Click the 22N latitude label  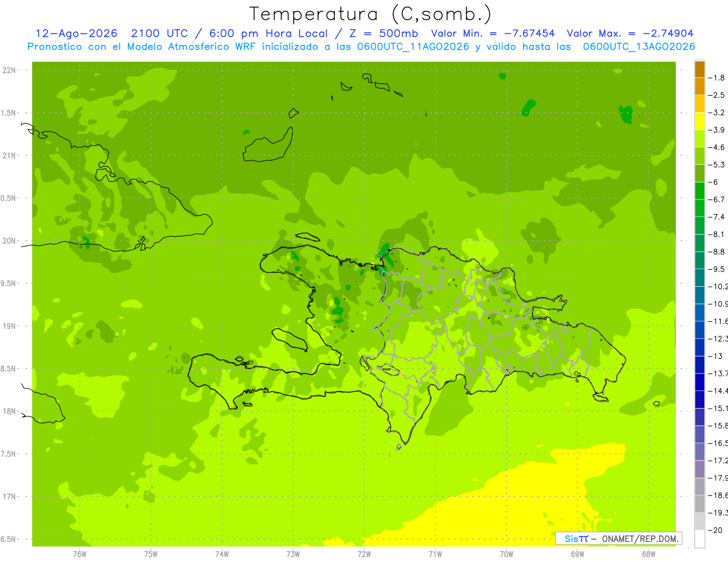9,70
